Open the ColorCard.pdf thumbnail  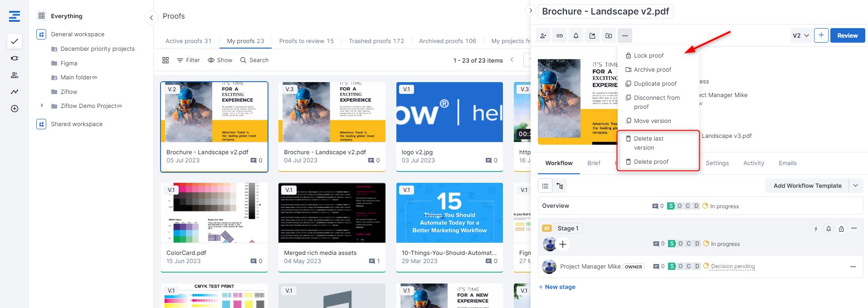tap(214, 213)
